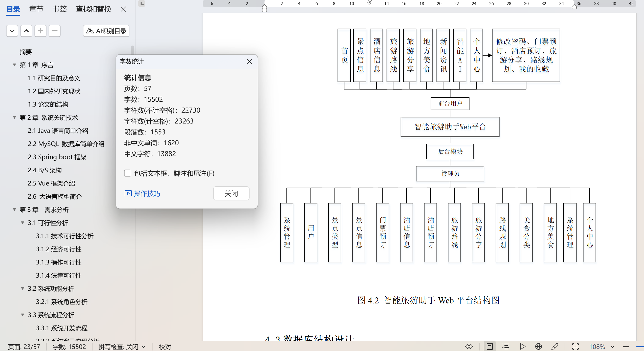Screen dimensions: 644x351
Task: Click the eye protection mode icon
Action: coord(469,346)
